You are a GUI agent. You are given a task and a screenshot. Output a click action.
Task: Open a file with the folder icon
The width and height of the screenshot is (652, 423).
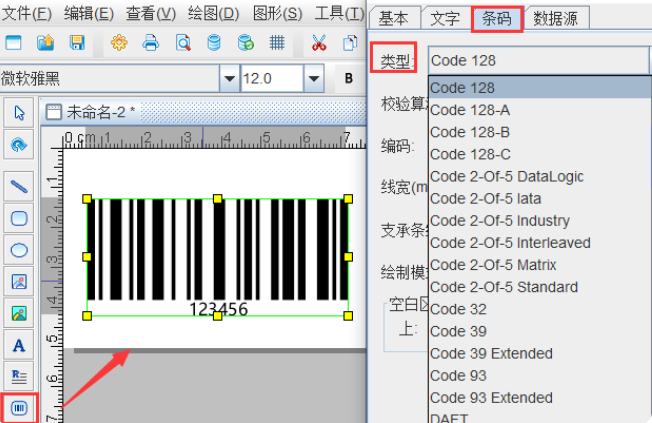[45, 42]
